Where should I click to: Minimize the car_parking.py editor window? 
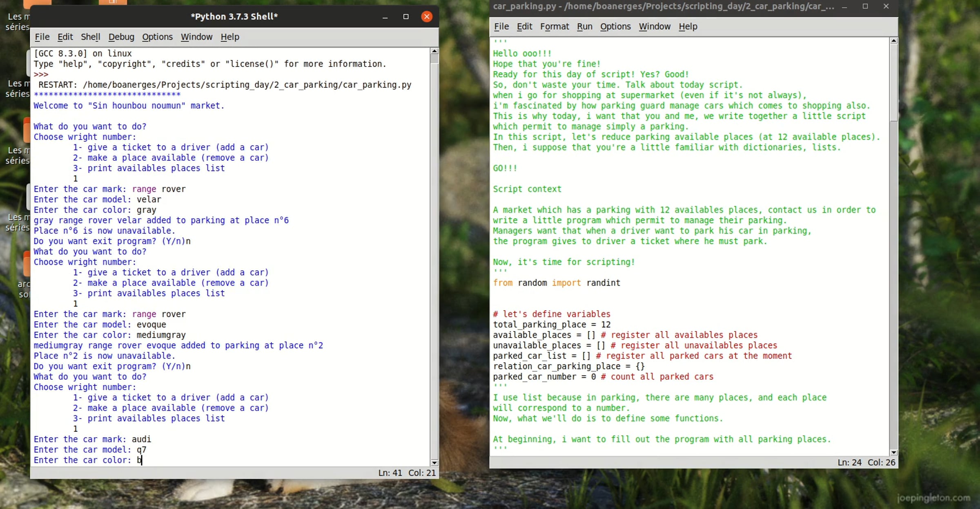[x=844, y=7]
